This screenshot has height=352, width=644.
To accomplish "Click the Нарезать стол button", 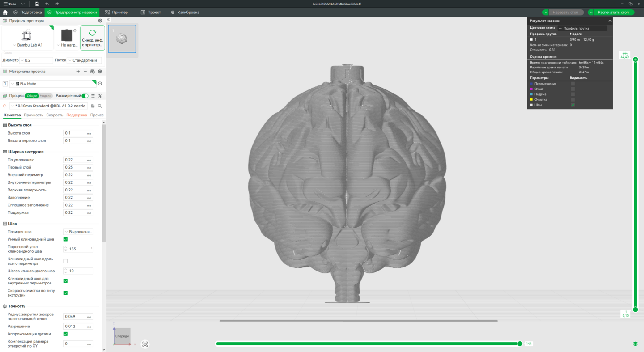I will click(566, 13).
